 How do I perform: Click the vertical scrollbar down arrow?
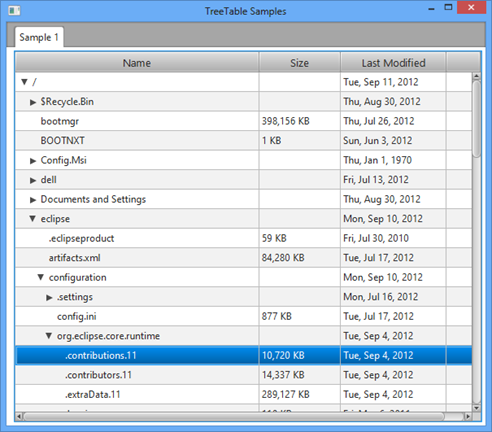coord(476,408)
